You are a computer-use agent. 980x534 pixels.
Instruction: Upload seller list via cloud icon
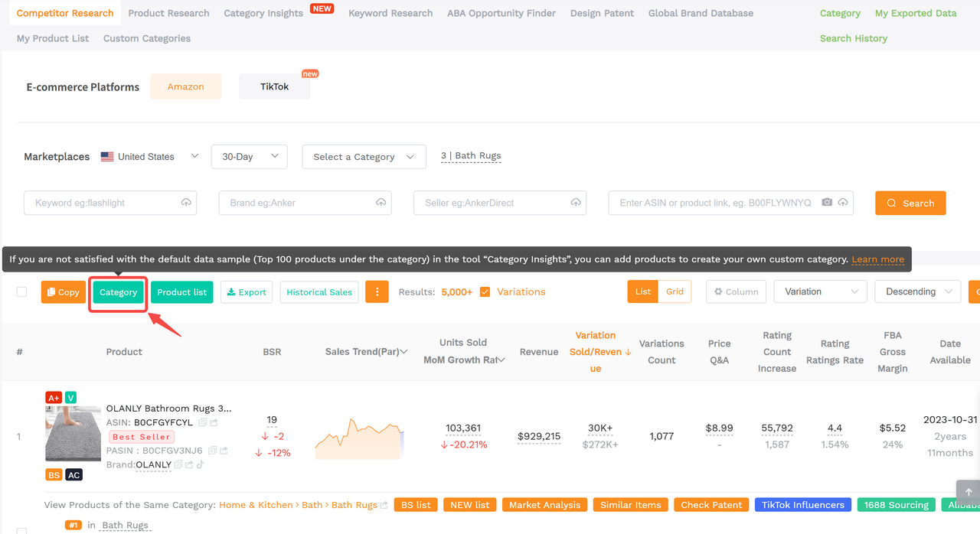575,203
